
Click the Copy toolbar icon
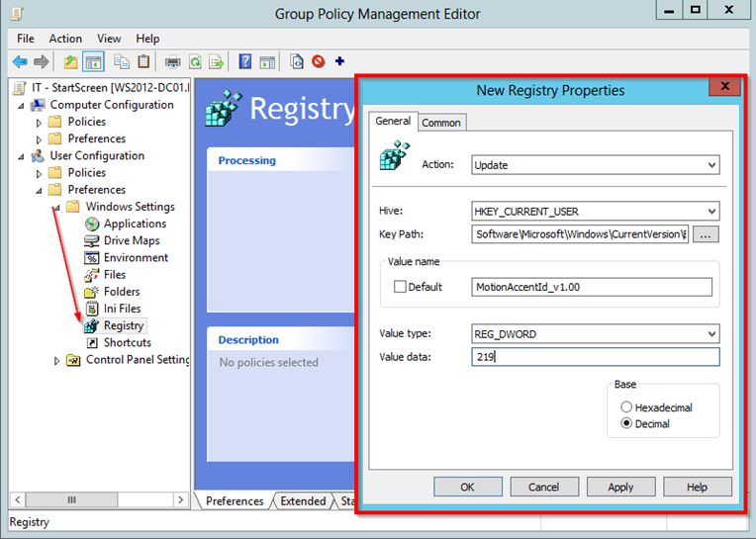[122, 61]
